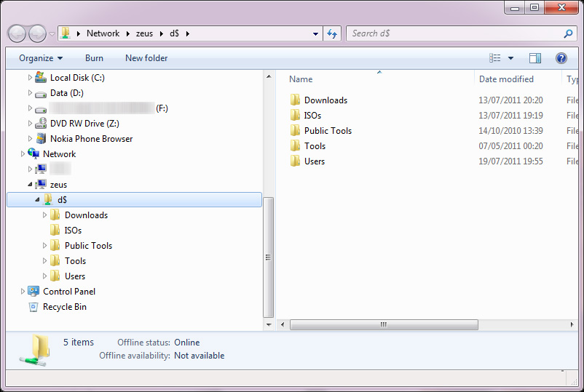Click the d$ share icon in the tree
This screenshot has width=584, height=392.
47,199
